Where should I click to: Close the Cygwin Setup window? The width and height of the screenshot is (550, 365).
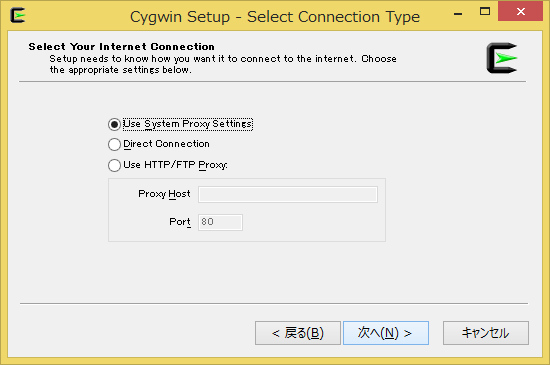(521, 12)
